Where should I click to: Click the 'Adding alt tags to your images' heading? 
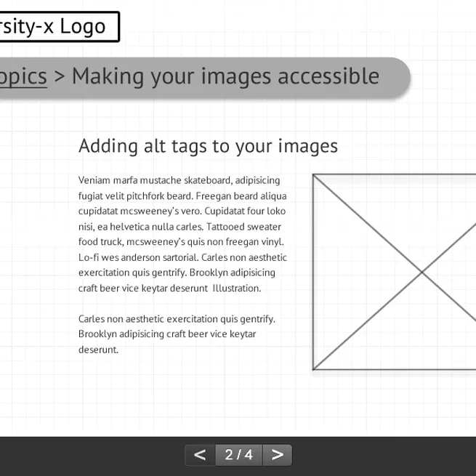pyautogui.click(x=208, y=146)
